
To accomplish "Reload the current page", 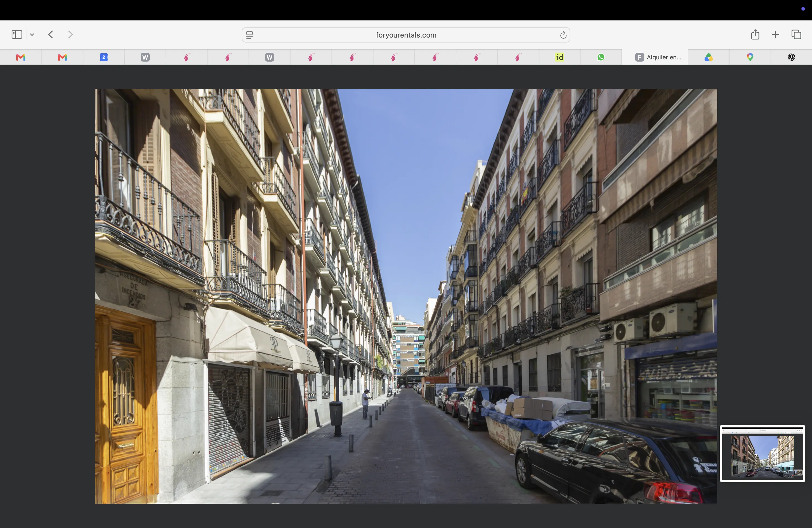I will coord(563,35).
